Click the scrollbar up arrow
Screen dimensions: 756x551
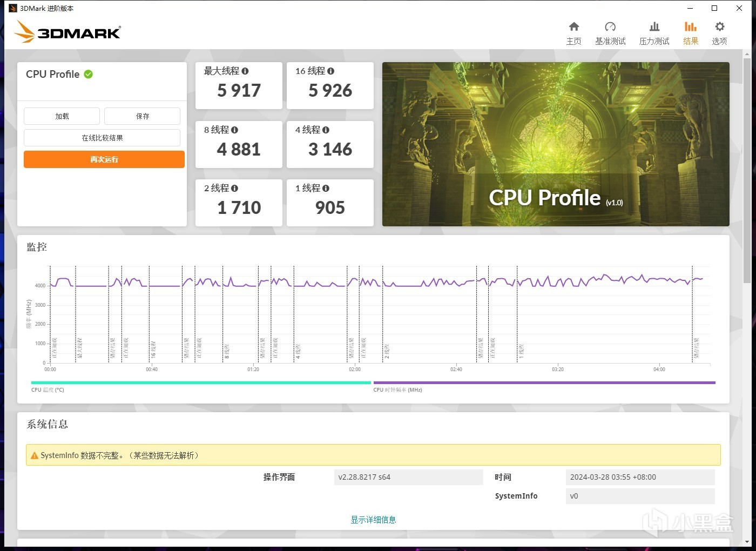tap(747, 53)
